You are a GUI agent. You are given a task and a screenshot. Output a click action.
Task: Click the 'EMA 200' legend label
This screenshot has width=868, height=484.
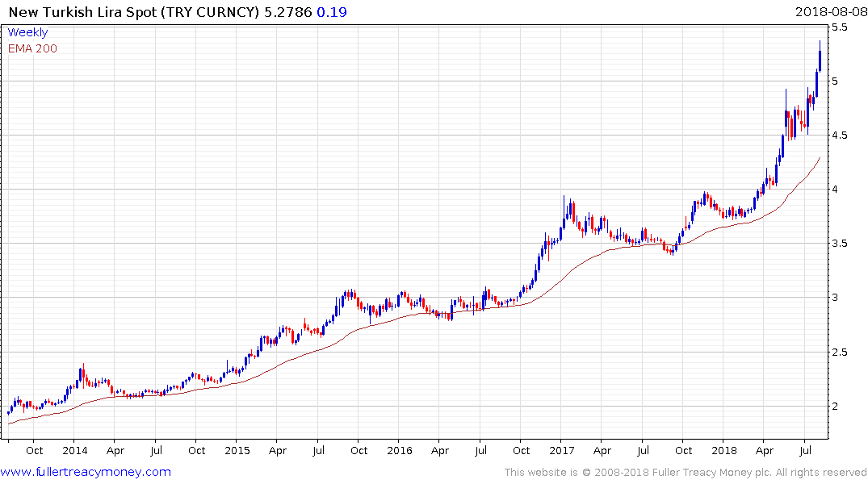[32, 48]
